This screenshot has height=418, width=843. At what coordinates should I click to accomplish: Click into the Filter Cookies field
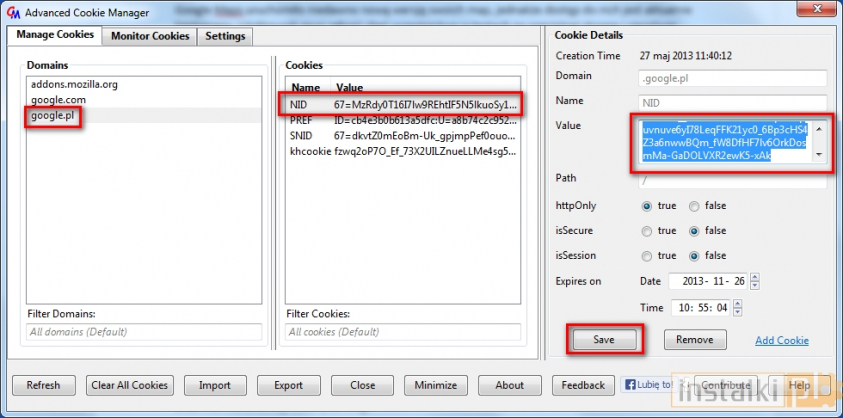[402, 331]
